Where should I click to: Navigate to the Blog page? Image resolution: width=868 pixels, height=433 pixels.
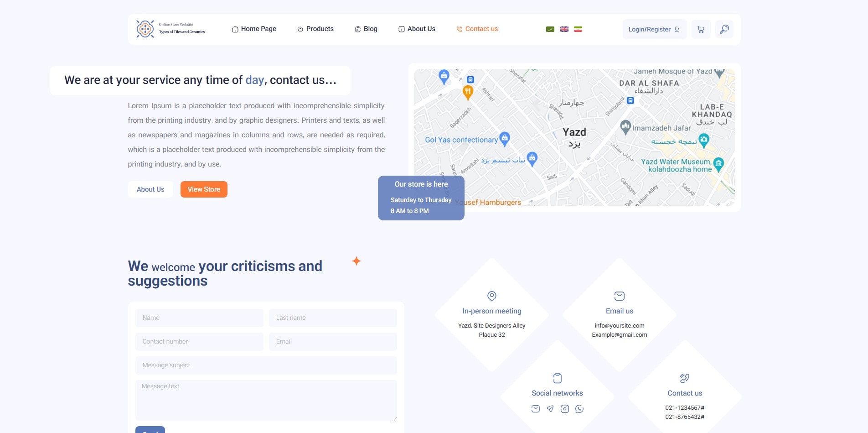pyautogui.click(x=366, y=29)
